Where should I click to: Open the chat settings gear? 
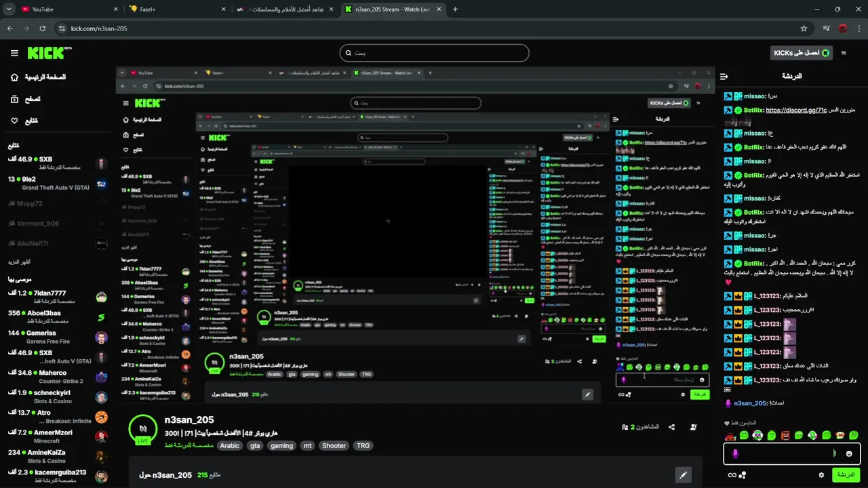click(x=821, y=475)
